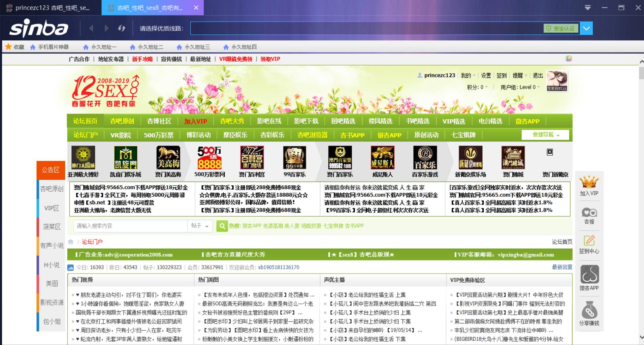The width and height of the screenshot is (644, 345).
Task: Open the title bar triangle menu button
Action: point(588,7)
